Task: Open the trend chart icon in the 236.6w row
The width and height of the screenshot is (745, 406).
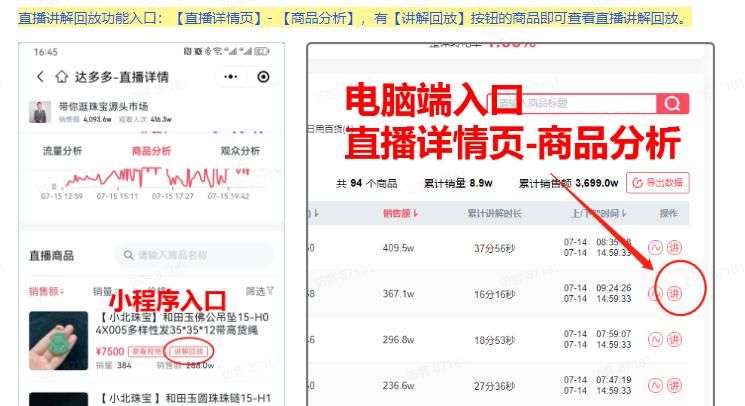Action: click(x=655, y=385)
